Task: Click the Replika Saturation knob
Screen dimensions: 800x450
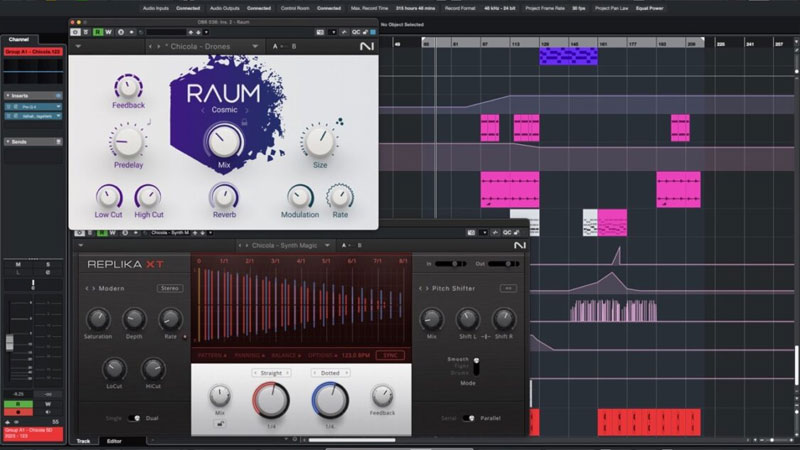Action: coord(97,319)
